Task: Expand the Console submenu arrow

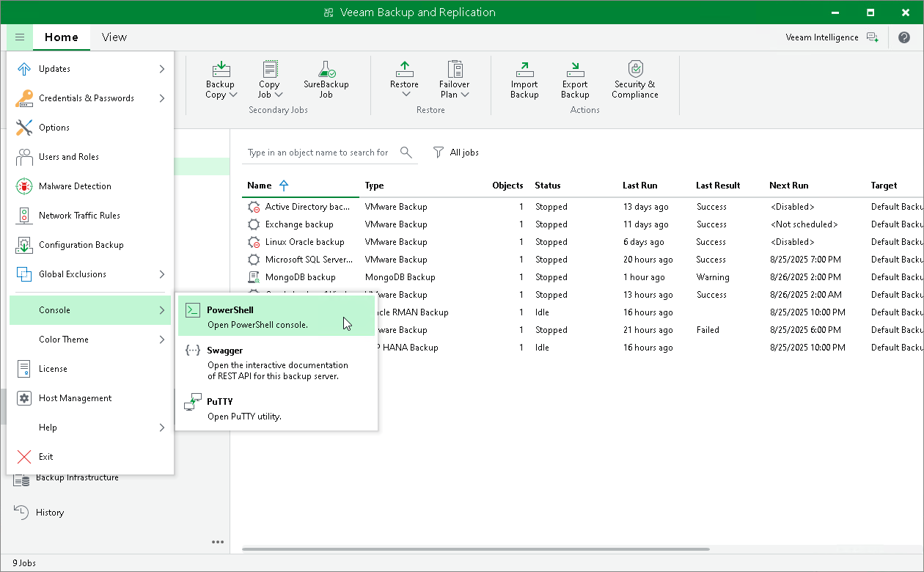Action: click(x=161, y=310)
